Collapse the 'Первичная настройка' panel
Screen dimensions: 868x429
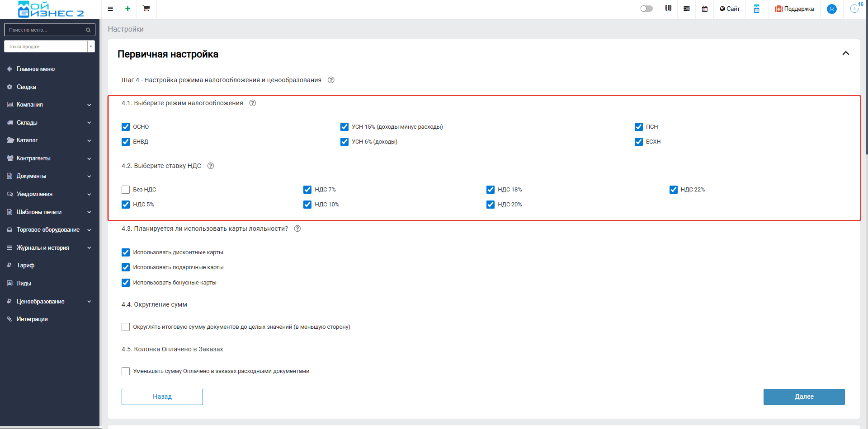[845, 53]
